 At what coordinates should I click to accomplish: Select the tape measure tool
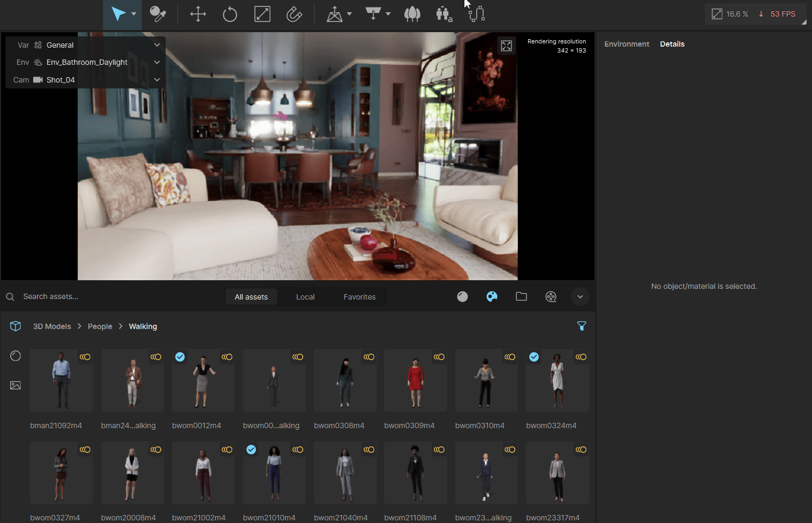click(294, 14)
